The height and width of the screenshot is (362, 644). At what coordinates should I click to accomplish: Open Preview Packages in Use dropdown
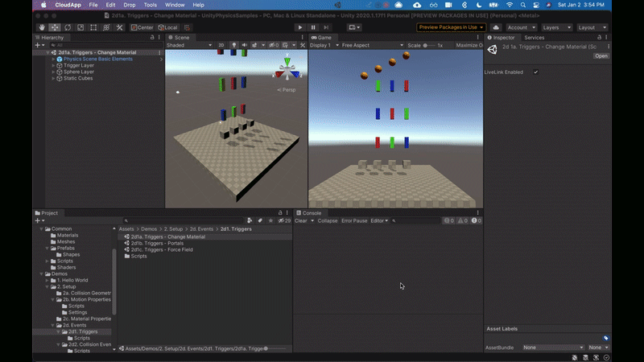pyautogui.click(x=451, y=27)
